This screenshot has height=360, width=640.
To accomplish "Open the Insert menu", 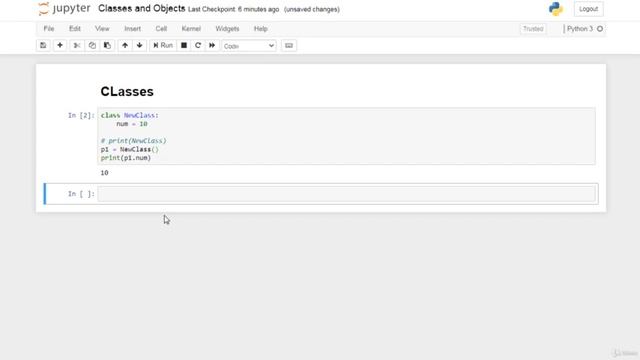I will (x=132, y=29).
